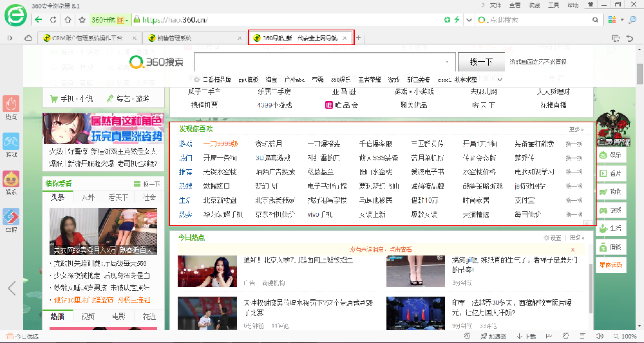Click the browser back arrow button
This screenshot has width=644, height=343.
[x=38, y=20]
